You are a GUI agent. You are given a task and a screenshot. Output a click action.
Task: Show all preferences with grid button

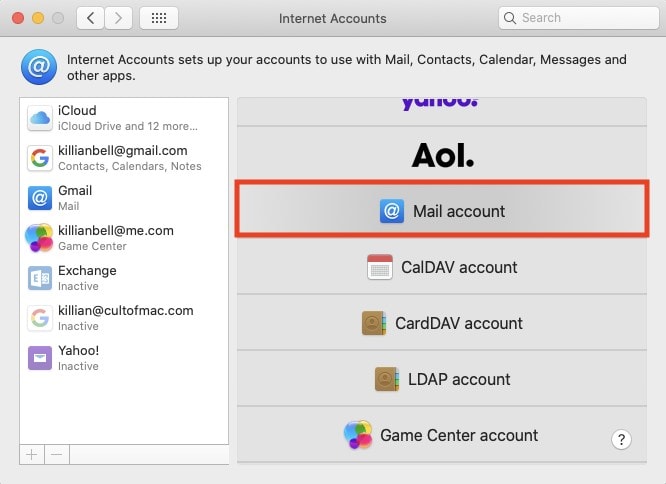click(159, 18)
